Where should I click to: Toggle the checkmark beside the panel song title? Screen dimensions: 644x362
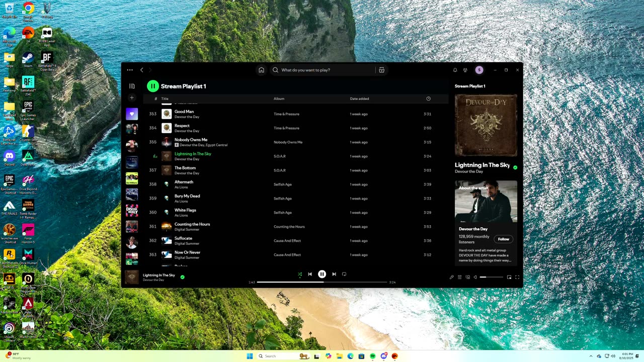(515, 167)
